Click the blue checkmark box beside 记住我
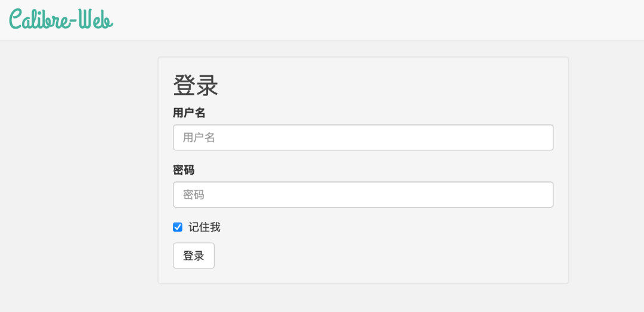Screen dimensions: 644x312 click(x=178, y=227)
